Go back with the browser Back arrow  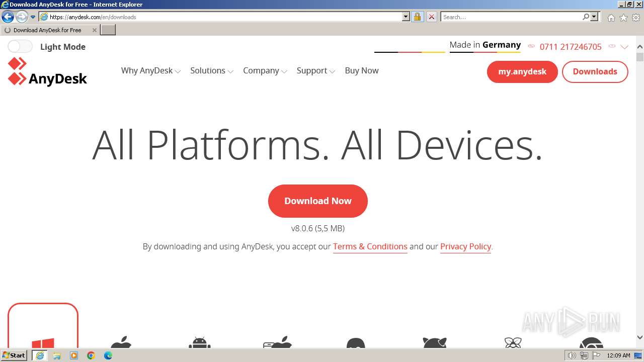click(8, 17)
